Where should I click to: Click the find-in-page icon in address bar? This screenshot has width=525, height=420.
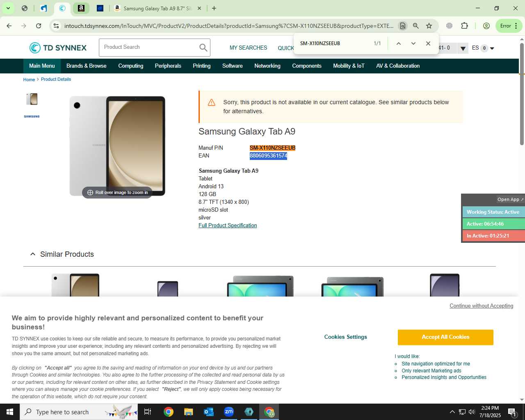403,26
